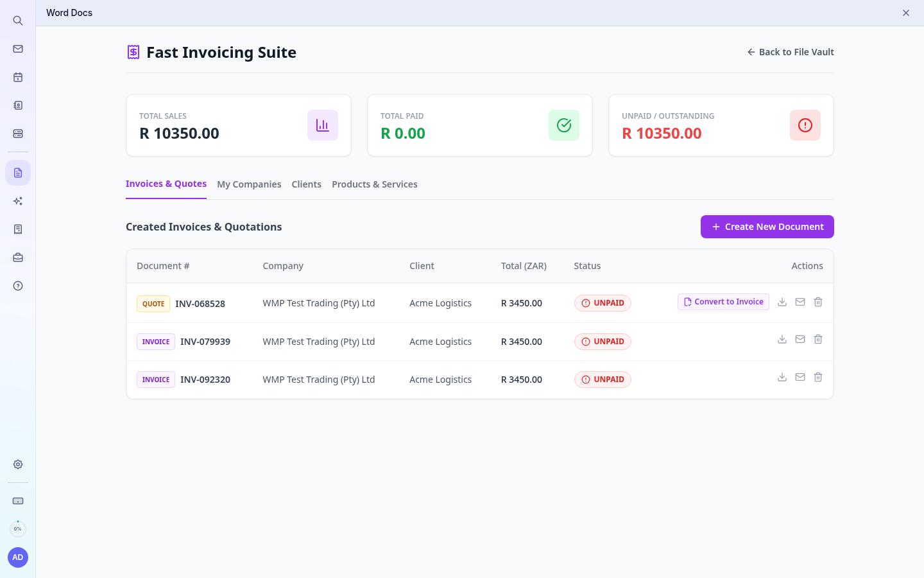The width and height of the screenshot is (924, 578).
Task: Open the AI sparkles sidebar icon
Action: [18, 201]
